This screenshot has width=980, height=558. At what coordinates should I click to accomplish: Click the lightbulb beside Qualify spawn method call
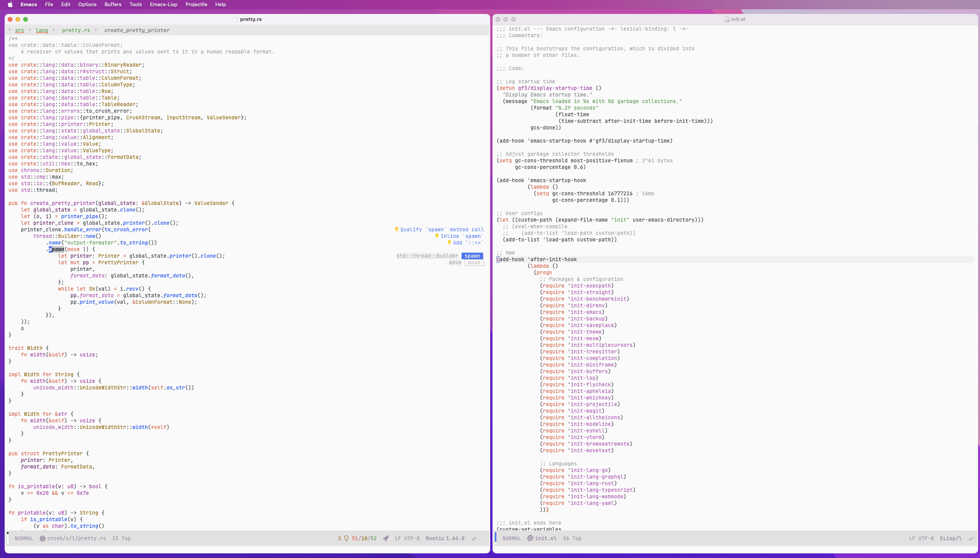click(x=396, y=229)
